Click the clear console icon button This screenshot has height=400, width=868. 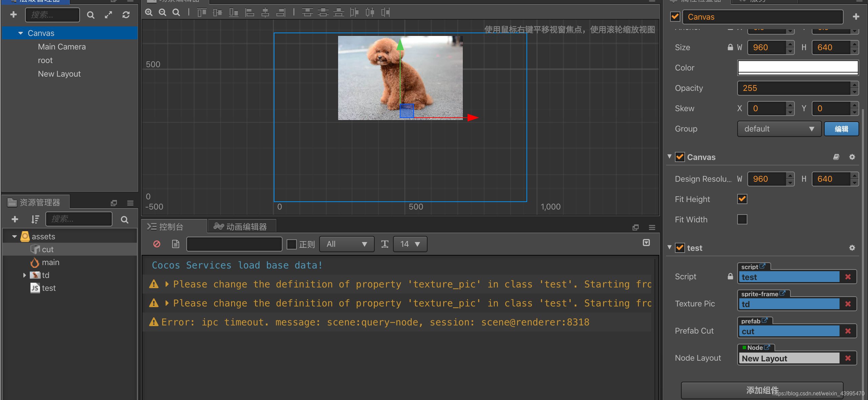tap(157, 244)
